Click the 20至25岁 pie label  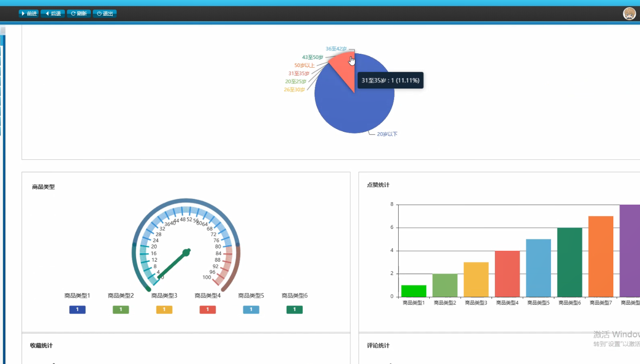click(295, 81)
